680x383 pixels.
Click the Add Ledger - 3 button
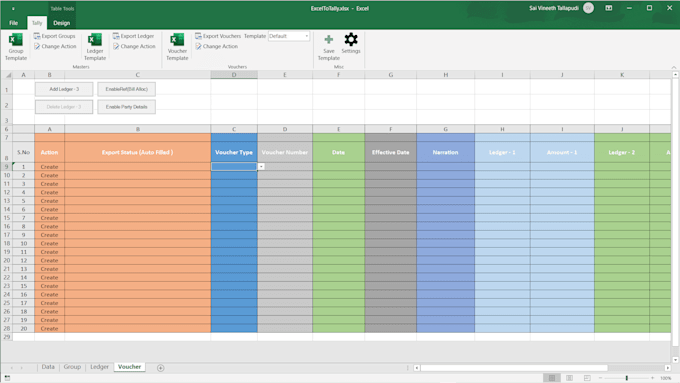[64, 89]
